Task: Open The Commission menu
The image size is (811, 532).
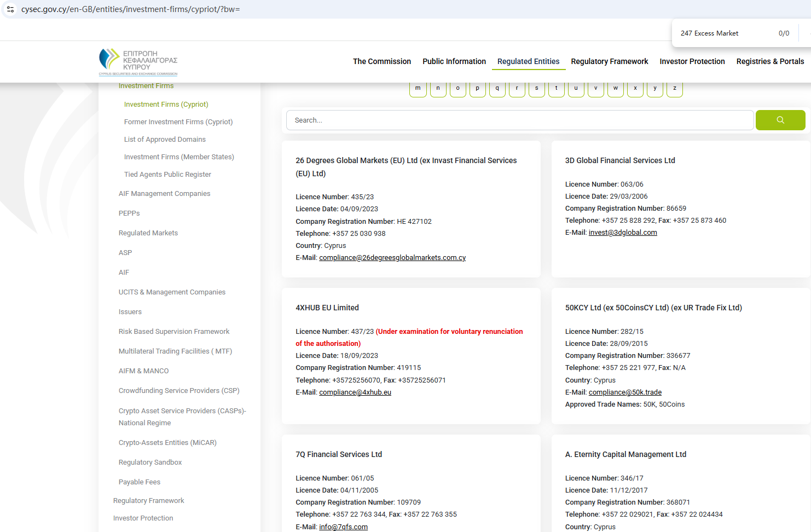Action: point(381,61)
